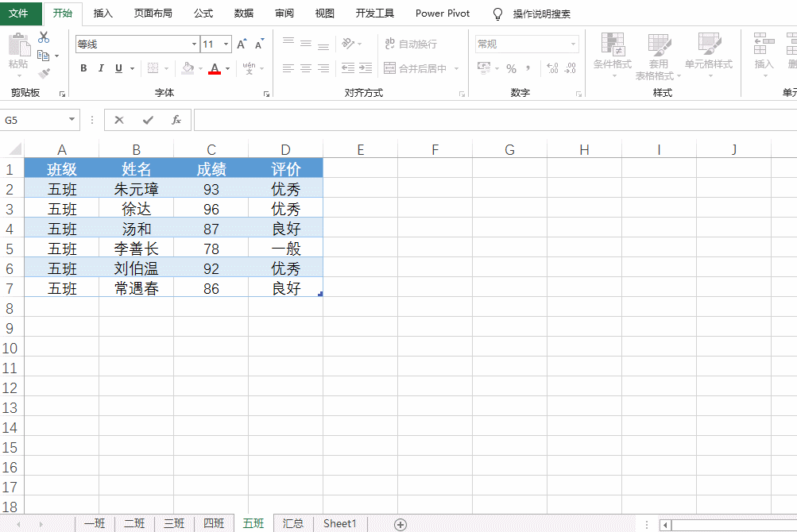
Task: Open the Power Pivot ribbon tab
Action: point(441,13)
